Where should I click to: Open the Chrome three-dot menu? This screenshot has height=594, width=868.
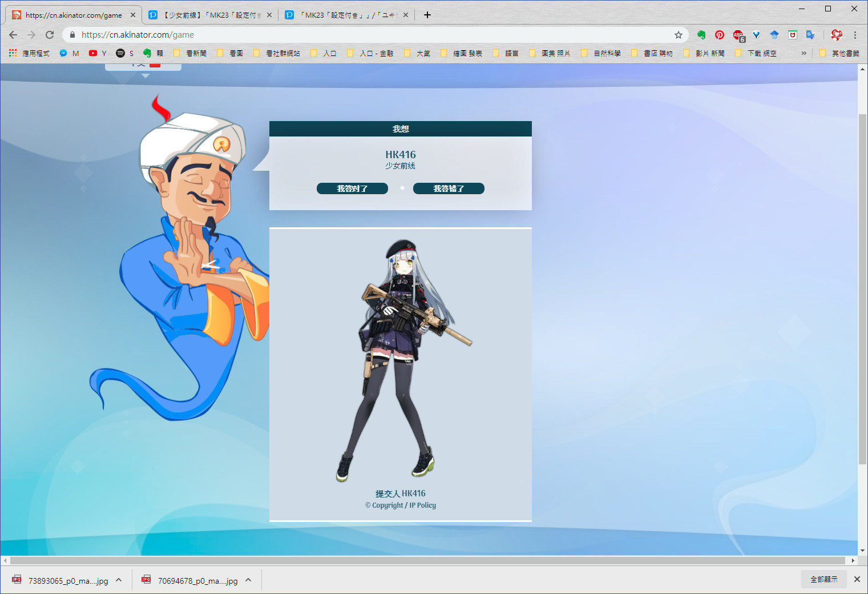click(x=855, y=35)
